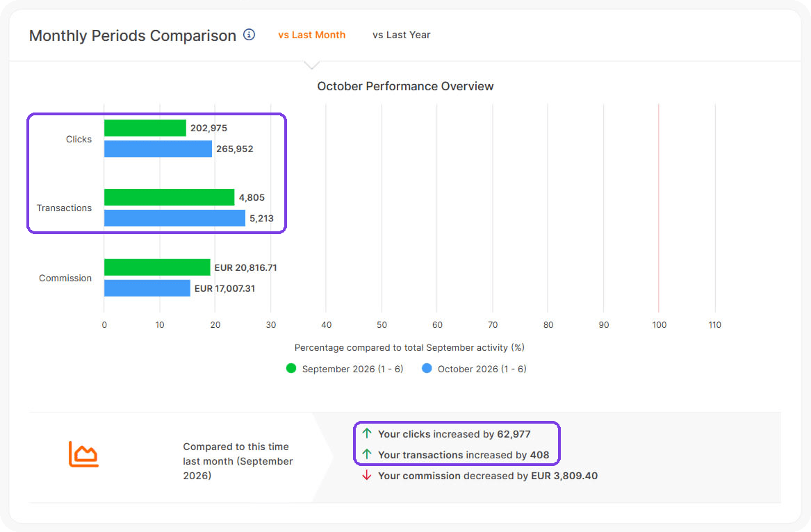Click the blue Clicks bar for October
Screen dimensions: 811x532
point(158,149)
